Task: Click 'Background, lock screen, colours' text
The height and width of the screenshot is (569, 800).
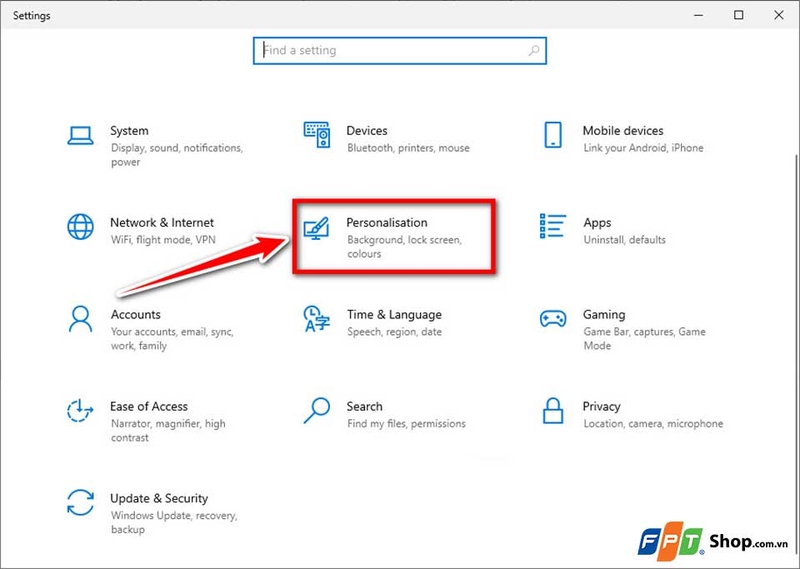Action: click(405, 247)
